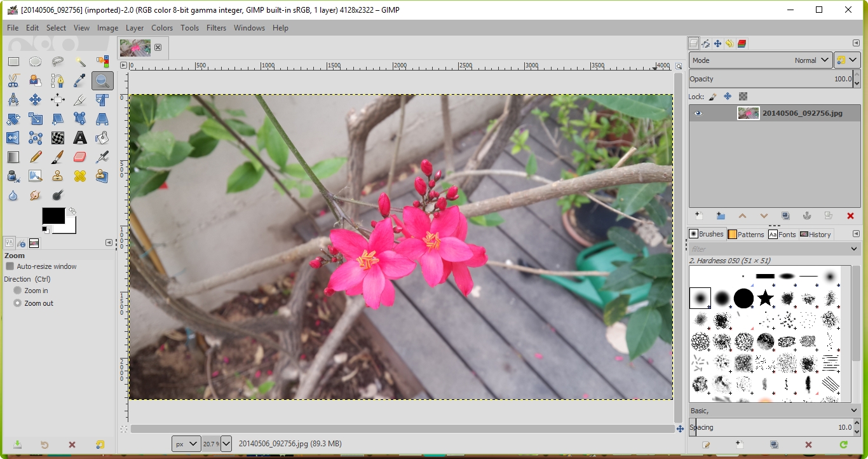Toggle lock position and size icon
The width and height of the screenshot is (868, 459).
click(728, 97)
